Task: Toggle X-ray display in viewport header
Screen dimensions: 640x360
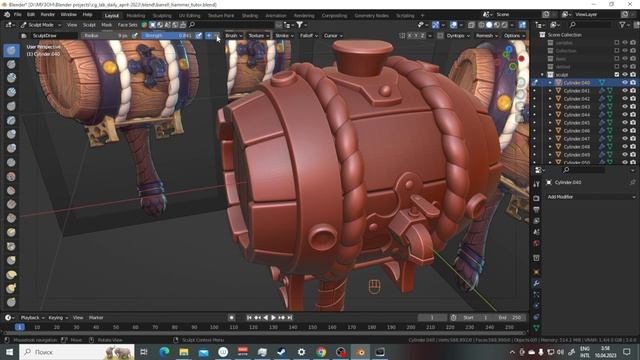Action: [471, 25]
